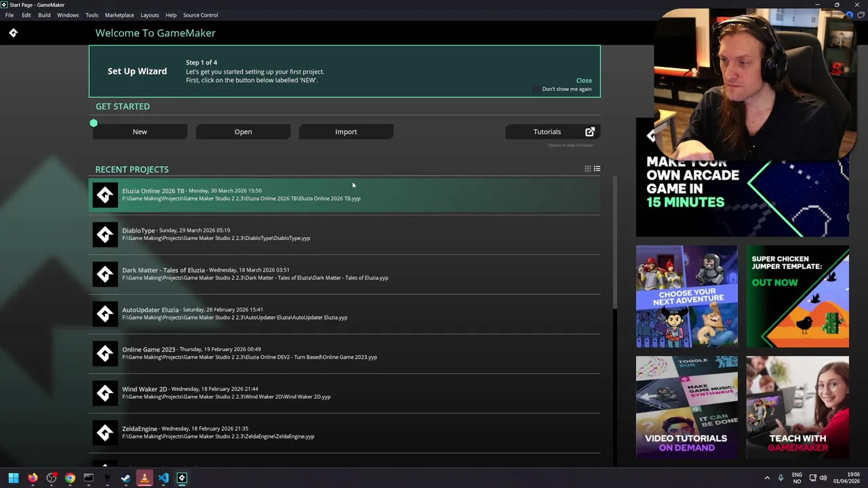Click the Eluzia Online 2026 TB project icon
The image size is (868, 488).
[105, 195]
